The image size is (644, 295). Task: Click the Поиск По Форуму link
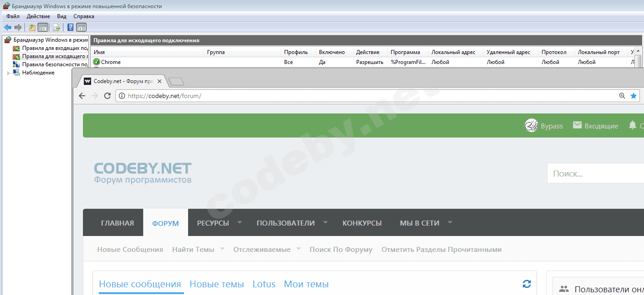coord(341,249)
